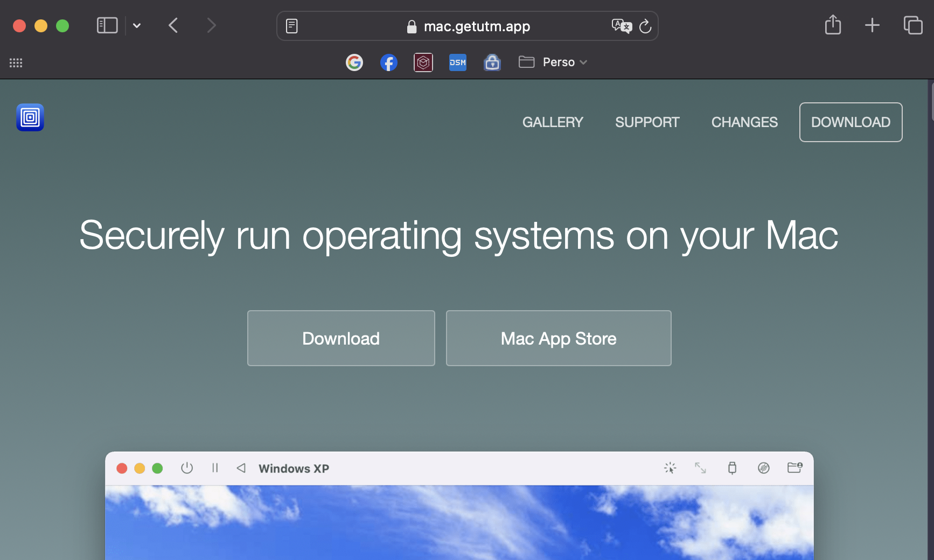Open the sidebar options dropdown chevron
Viewport: 934px width, 560px height.
click(x=137, y=25)
